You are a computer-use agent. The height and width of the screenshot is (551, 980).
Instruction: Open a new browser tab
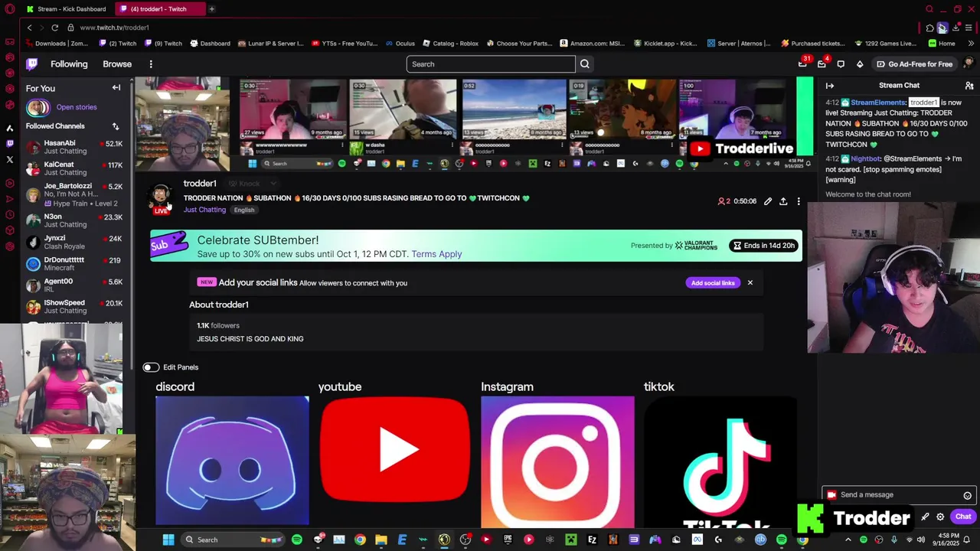click(x=211, y=9)
